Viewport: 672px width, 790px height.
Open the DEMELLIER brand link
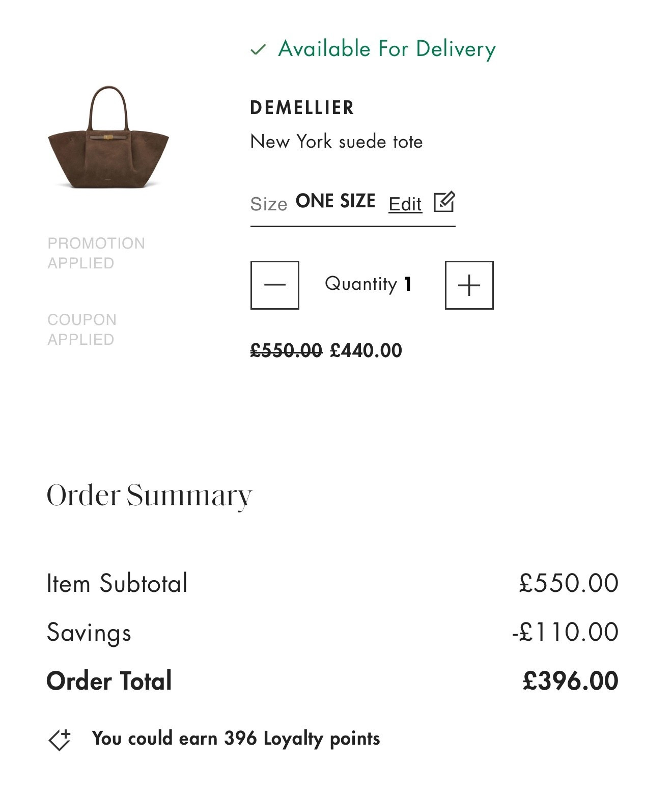pyautogui.click(x=302, y=107)
